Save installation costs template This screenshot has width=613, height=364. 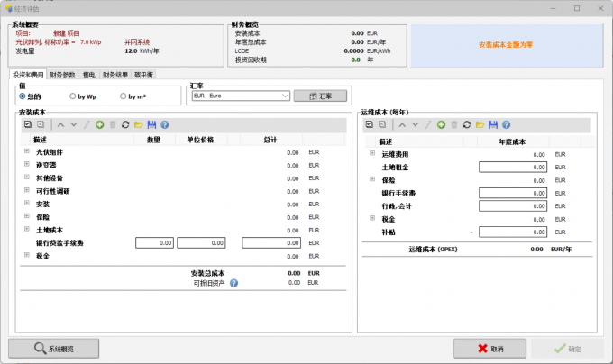coord(151,124)
